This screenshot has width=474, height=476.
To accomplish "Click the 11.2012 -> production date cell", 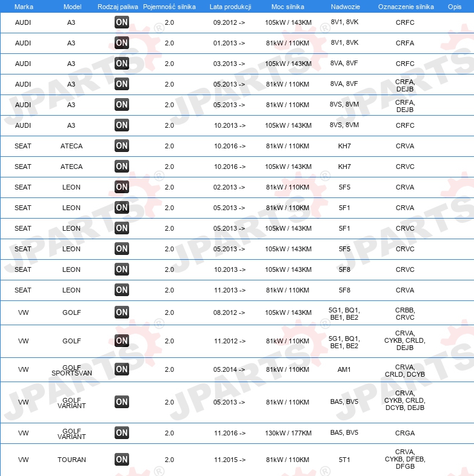I will [230, 341].
